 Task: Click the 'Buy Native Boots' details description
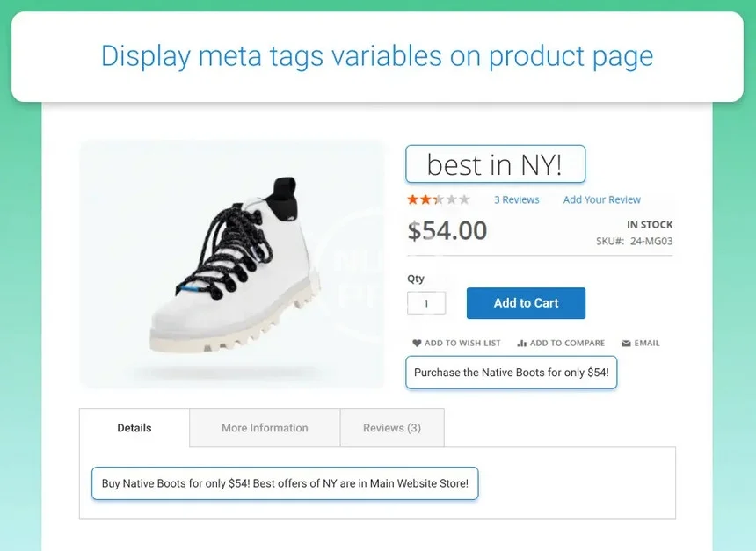tap(285, 483)
